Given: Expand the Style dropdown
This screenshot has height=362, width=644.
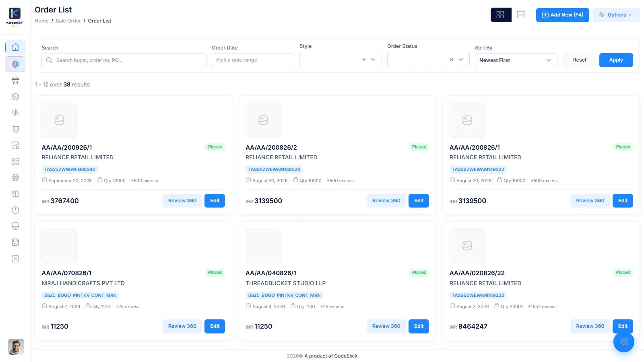Looking at the screenshot, I should [x=374, y=60].
